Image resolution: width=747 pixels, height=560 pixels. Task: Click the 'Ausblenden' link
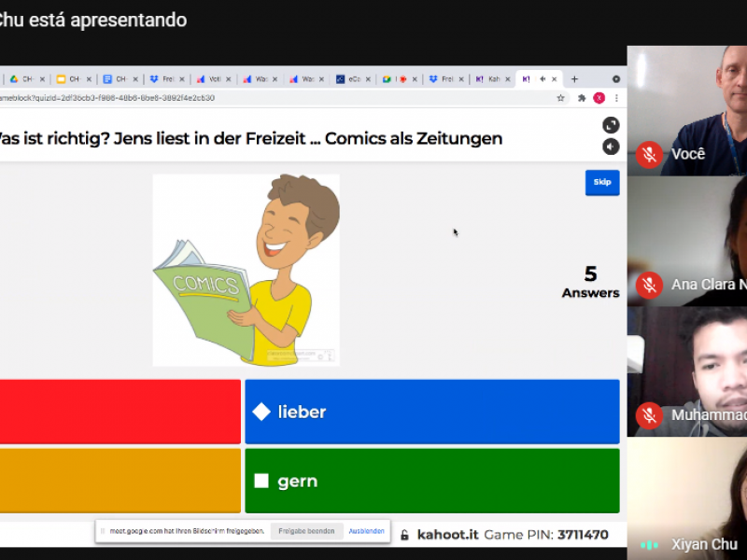pos(366,531)
